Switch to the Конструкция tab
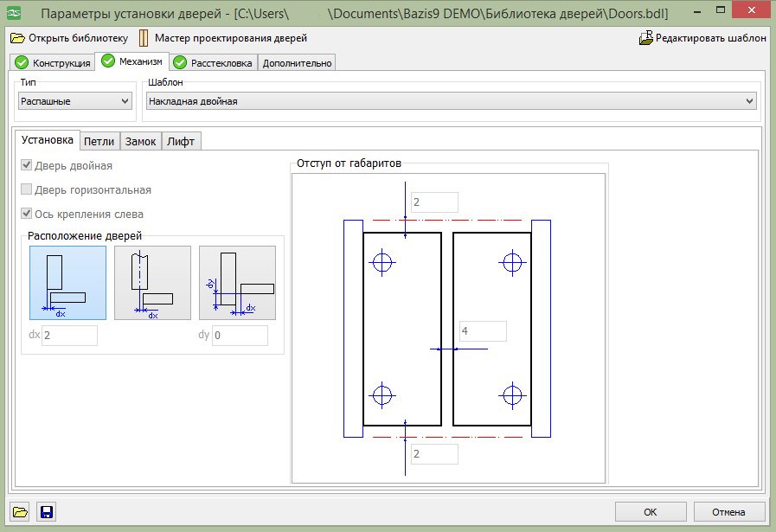 [x=52, y=63]
